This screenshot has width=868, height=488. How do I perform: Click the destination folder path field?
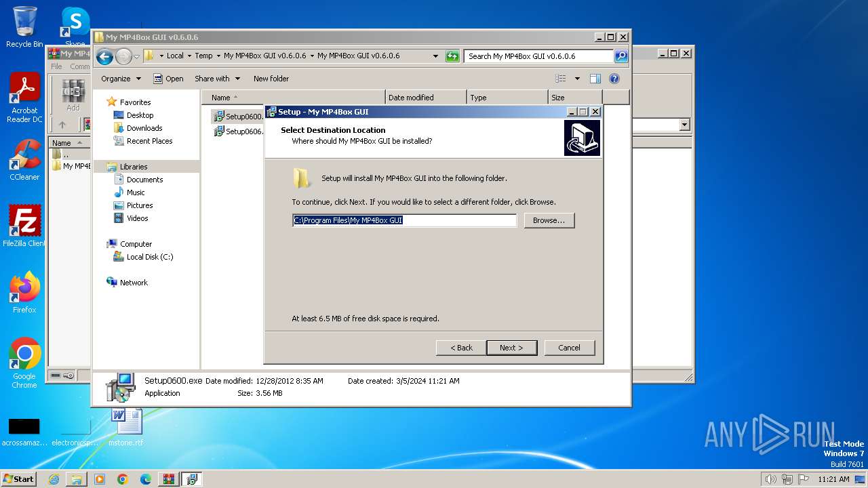404,220
